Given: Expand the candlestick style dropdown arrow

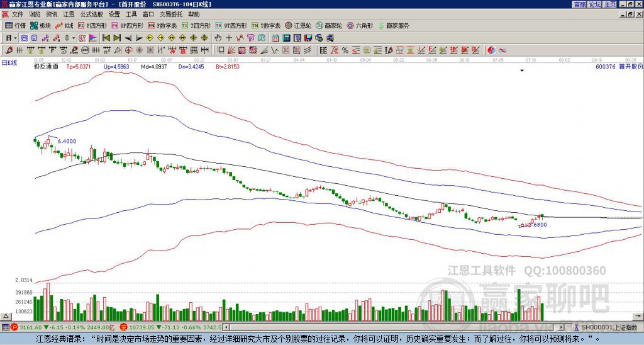Looking at the screenshot, I should point(74,38).
